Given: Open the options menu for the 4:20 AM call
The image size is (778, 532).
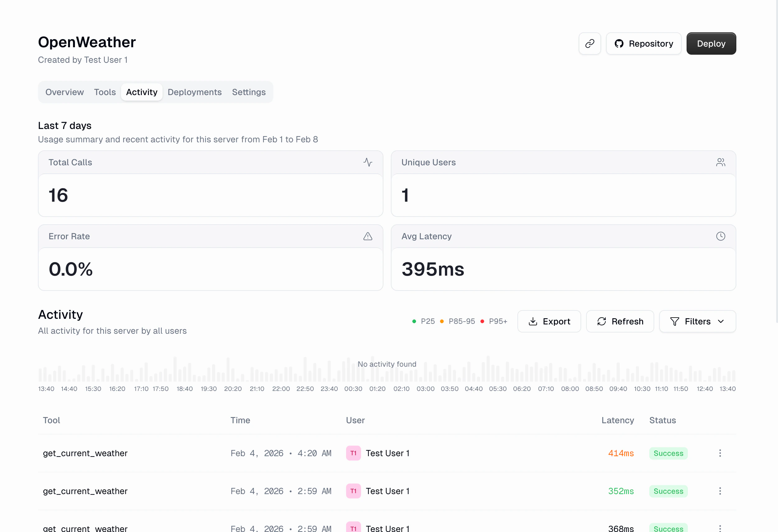Looking at the screenshot, I should tap(720, 453).
